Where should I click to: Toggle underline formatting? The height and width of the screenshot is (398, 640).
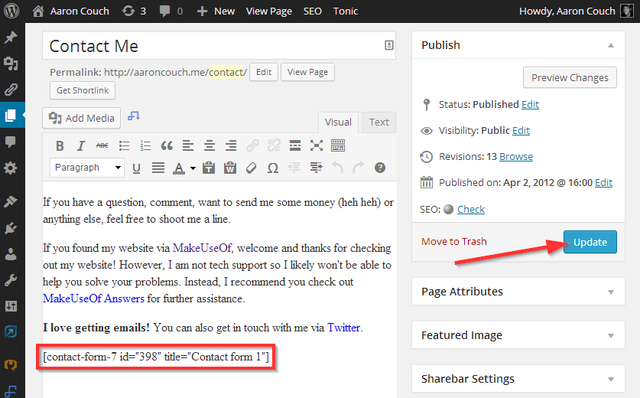[136, 168]
